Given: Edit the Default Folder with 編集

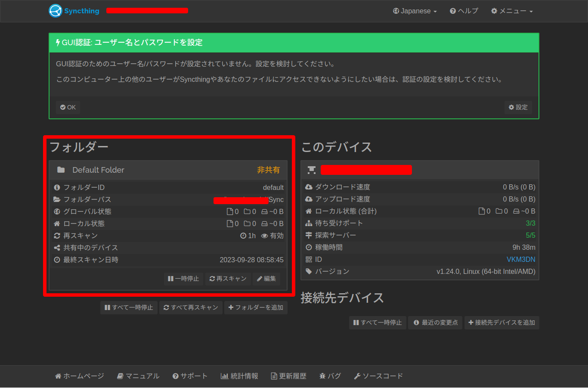Looking at the screenshot, I should 266,279.
